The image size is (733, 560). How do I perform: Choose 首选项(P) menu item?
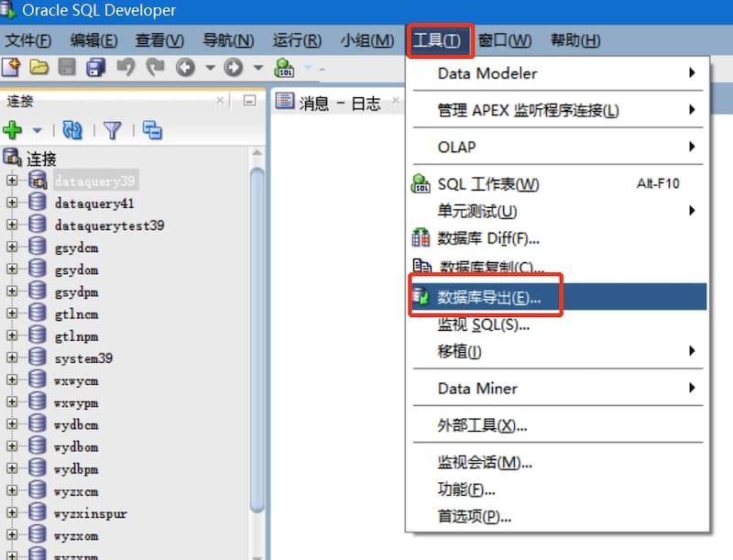coord(557,517)
